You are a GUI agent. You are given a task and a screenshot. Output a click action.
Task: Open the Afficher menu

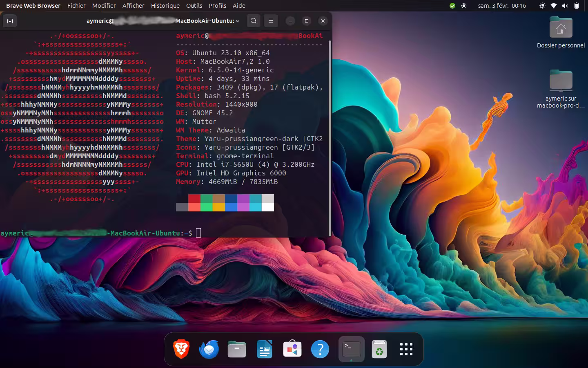[x=134, y=6]
